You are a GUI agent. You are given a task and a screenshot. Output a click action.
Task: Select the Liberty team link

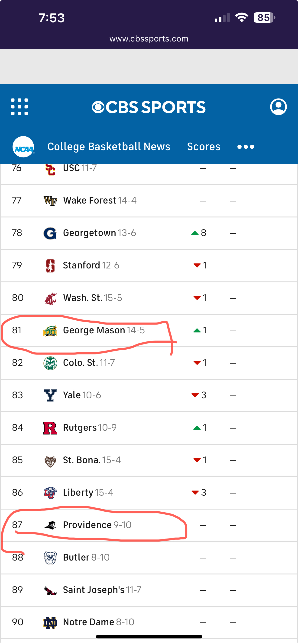pos(78,492)
